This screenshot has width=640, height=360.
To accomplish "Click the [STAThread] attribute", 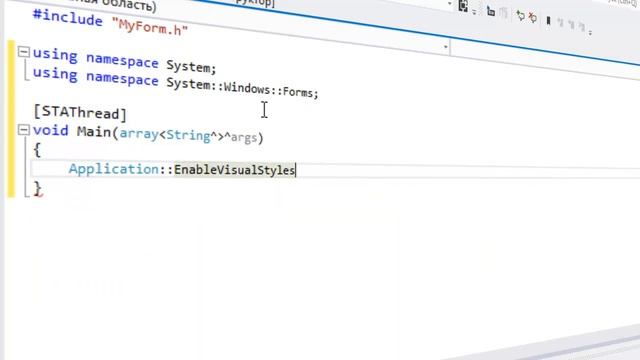I will (80, 112).
